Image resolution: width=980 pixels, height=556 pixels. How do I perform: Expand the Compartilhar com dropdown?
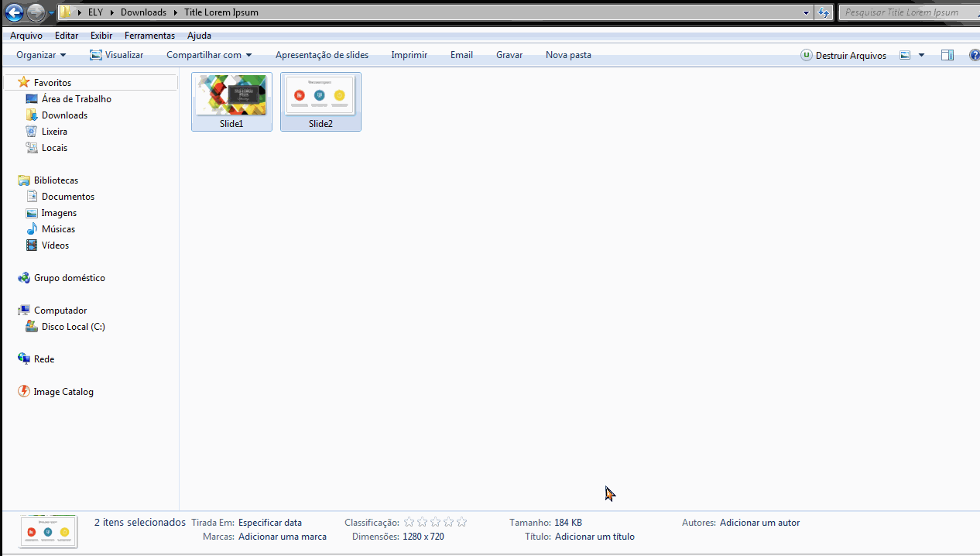coord(209,55)
